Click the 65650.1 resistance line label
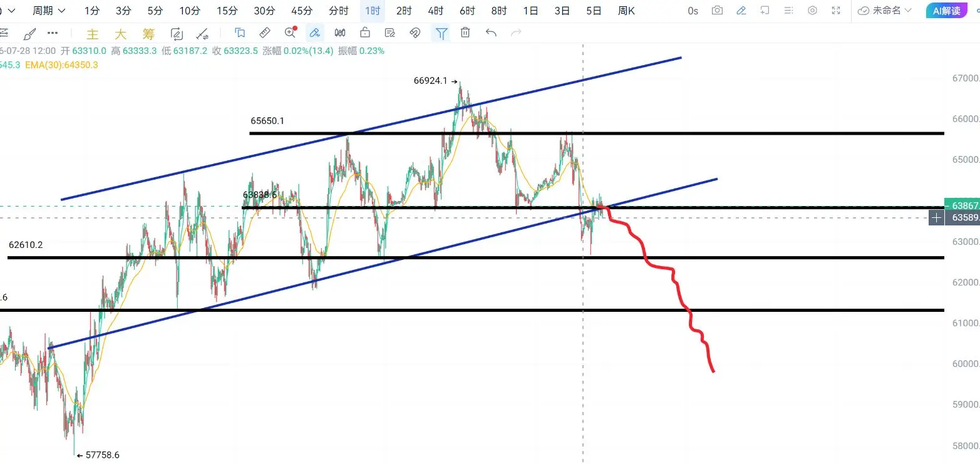This screenshot has height=464, width=980. pyautogui.click(x=267, y=121)
